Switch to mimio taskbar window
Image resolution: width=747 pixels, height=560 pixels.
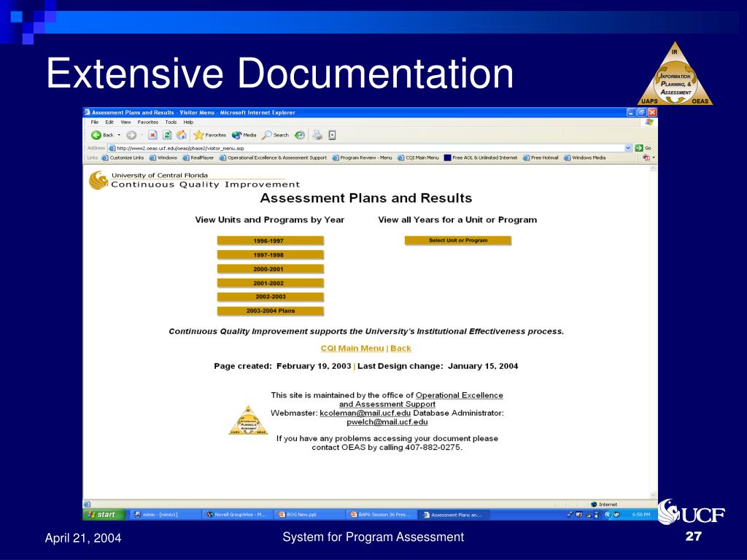(165, 515)
